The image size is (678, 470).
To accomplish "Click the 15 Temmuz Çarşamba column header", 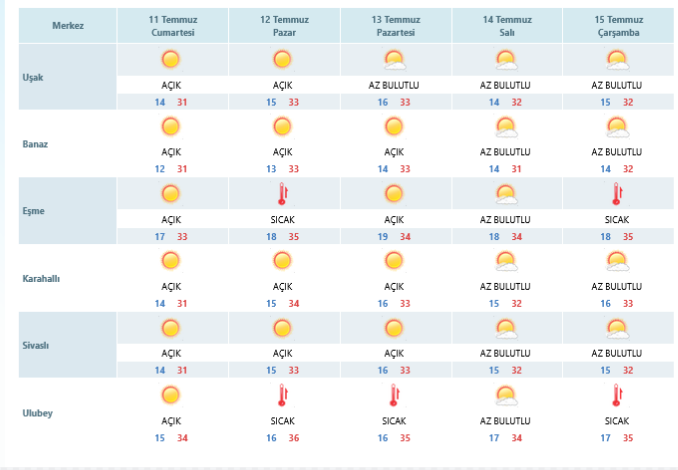I will tap(619, 26).
